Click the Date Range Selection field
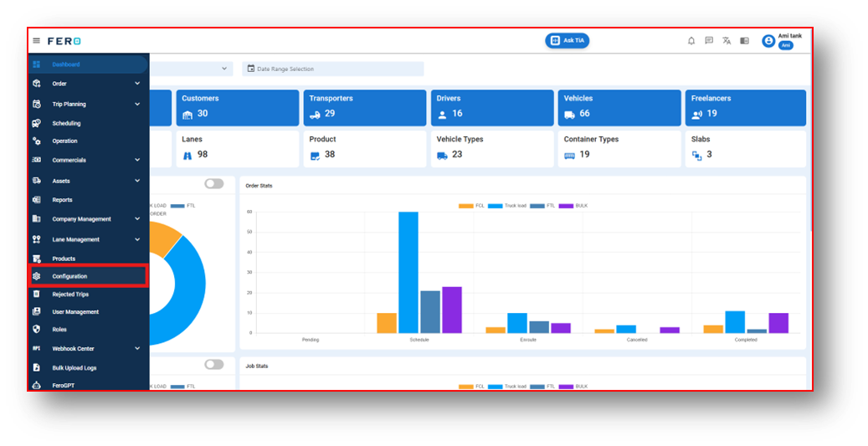This screenshot has width=868, height=446. (x=332, y=69)
